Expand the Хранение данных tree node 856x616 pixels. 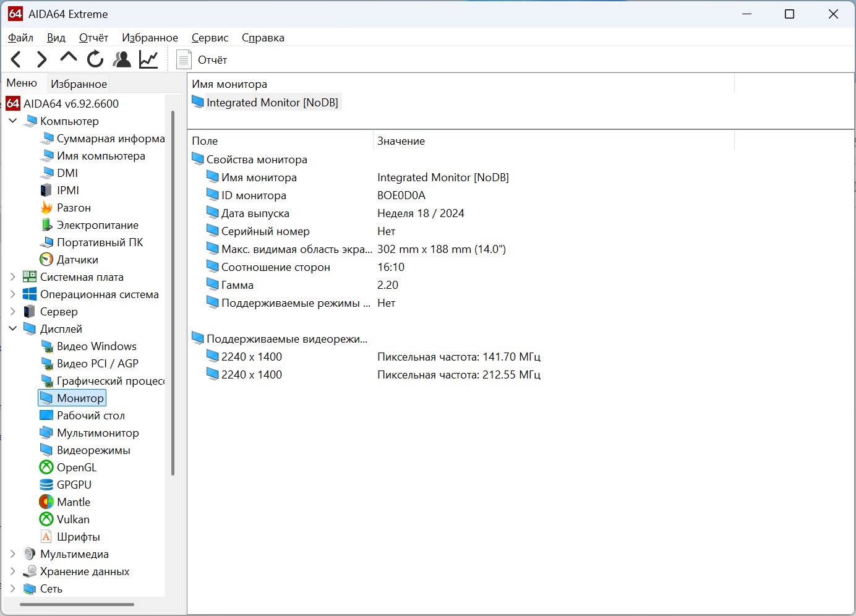click(13, 571)
